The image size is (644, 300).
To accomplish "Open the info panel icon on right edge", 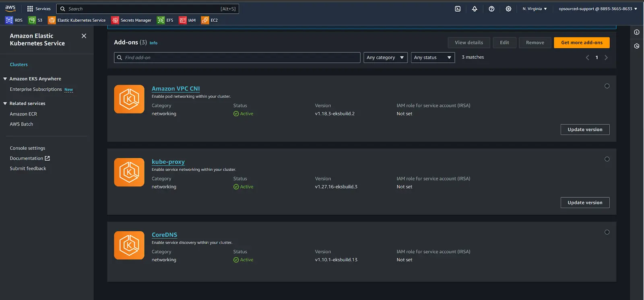I will [637, 32].
